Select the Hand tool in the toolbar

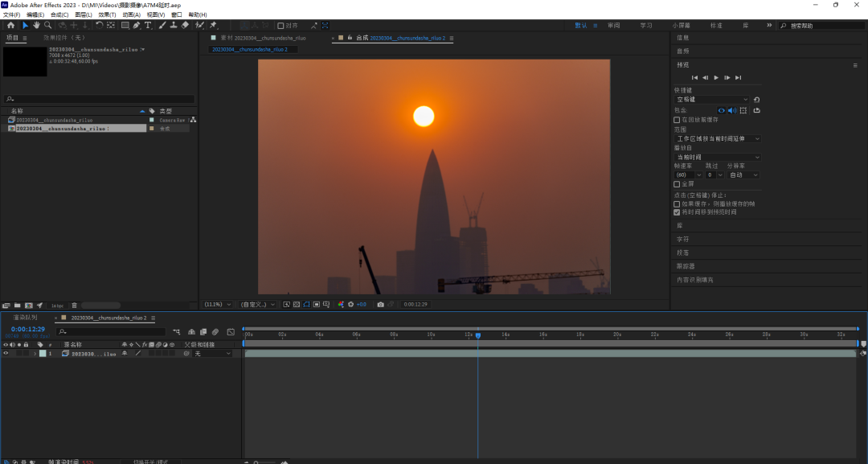[36, 25]
